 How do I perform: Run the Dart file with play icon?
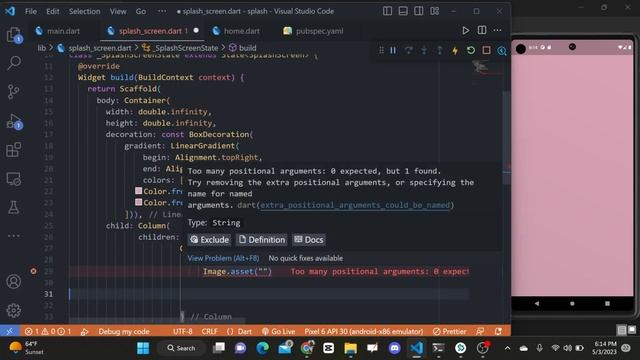(x=465, y=30)
